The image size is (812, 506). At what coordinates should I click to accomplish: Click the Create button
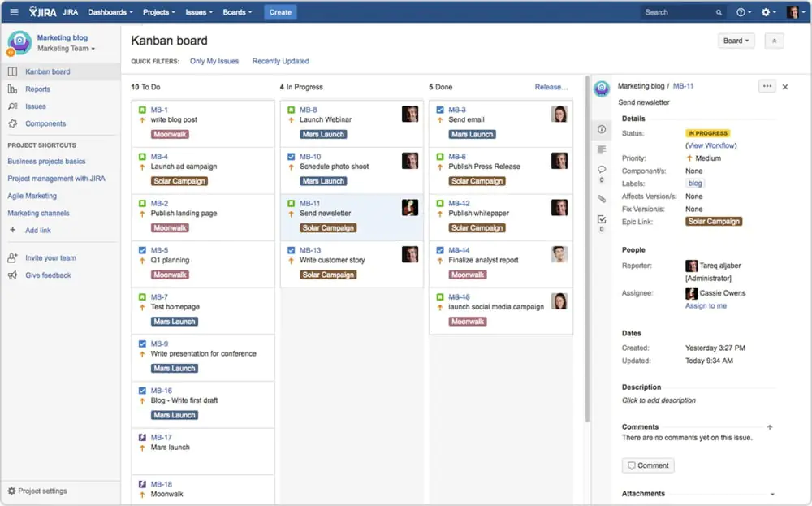tap(279, 11)
